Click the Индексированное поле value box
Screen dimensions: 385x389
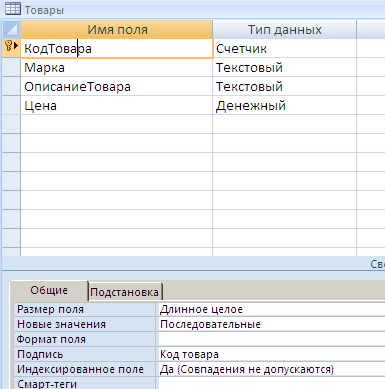[272, 369]
